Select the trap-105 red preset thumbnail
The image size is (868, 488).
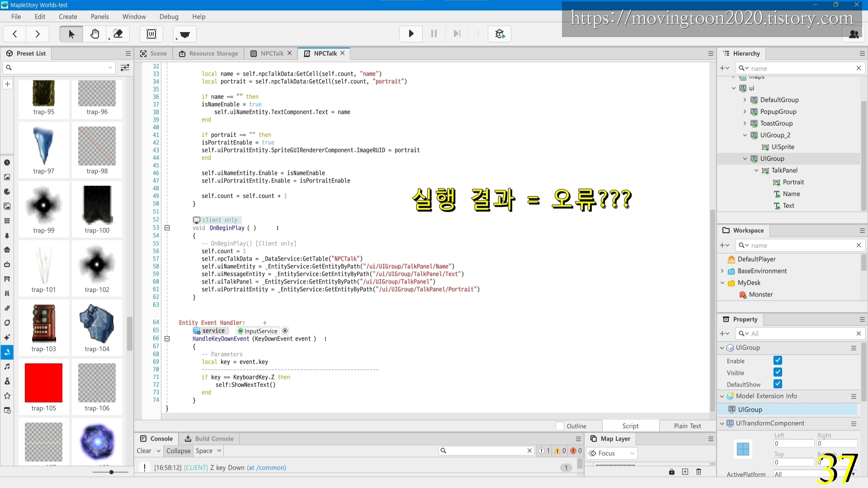coord(43,382)
